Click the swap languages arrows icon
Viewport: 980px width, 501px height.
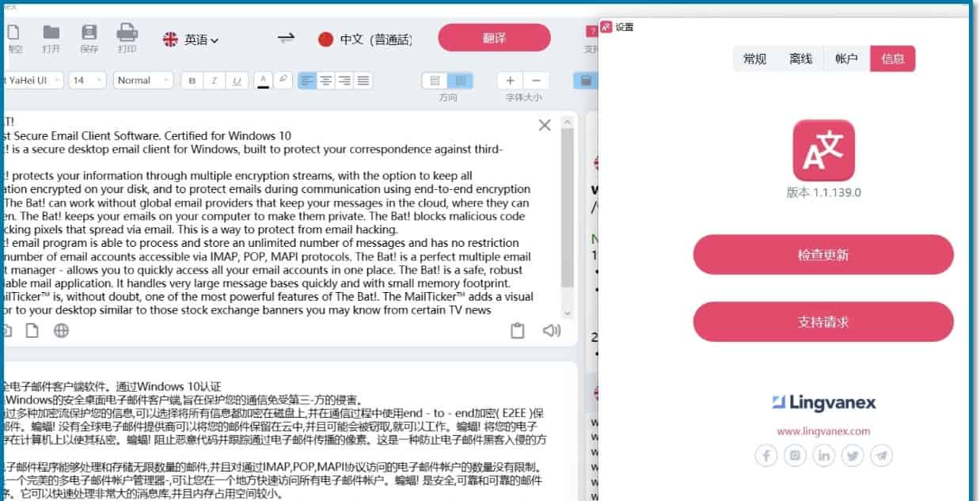286,38
